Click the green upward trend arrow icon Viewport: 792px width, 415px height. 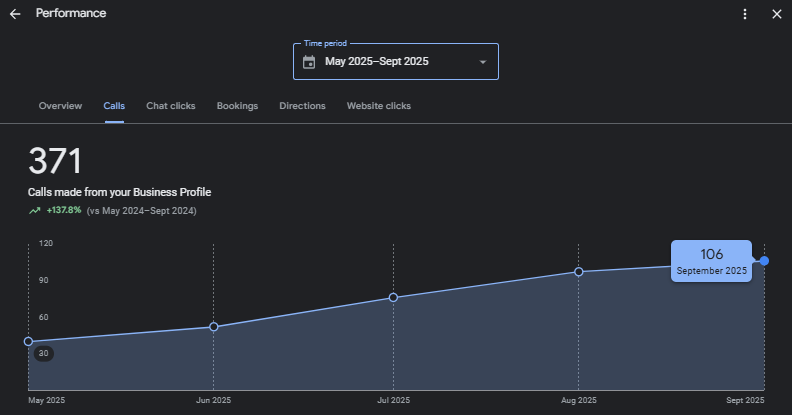pyautogui.click(x=35, y=211)
